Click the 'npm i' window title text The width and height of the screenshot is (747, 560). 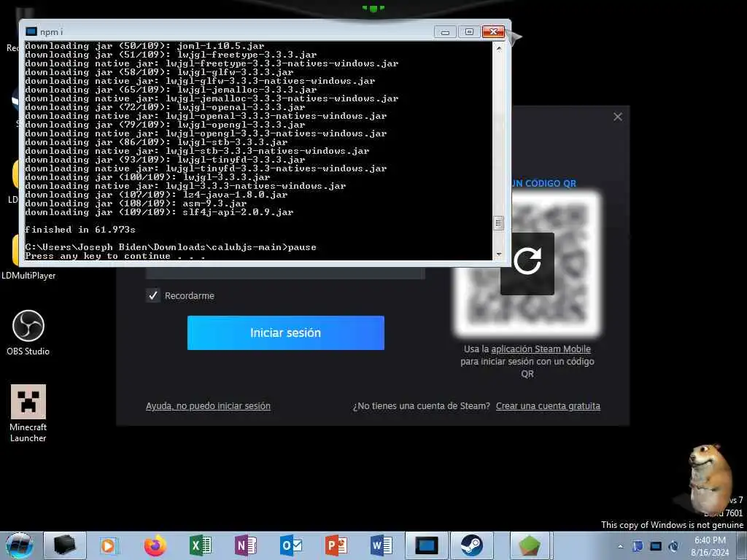coord(51,32)
